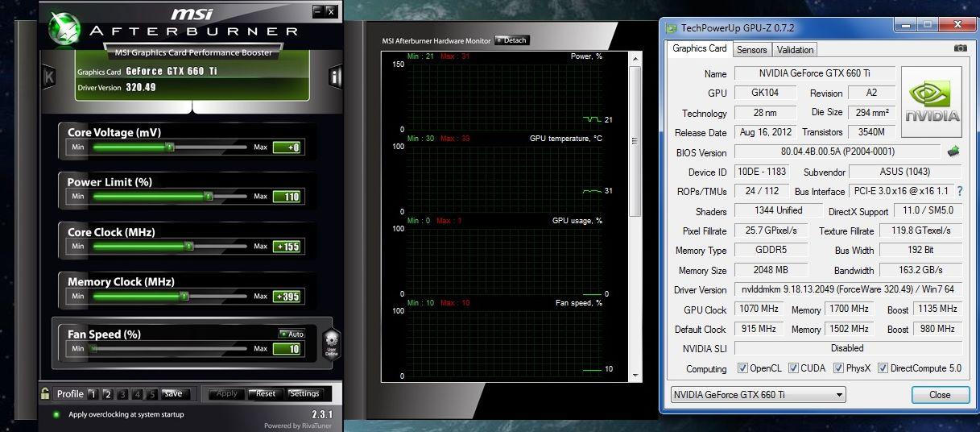Click the Core Voltage +0 value field
Viewport: 980px width, 432px height.
pyautogui.click(x=287, y=147)
